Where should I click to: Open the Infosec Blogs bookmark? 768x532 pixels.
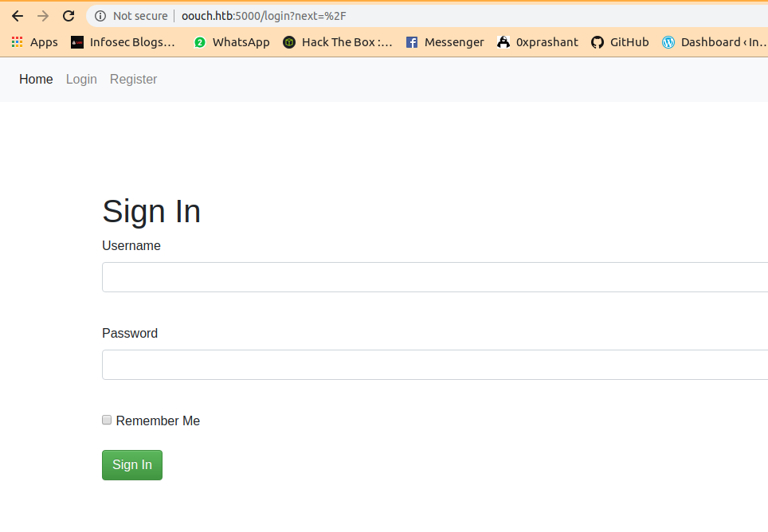pyautogui.click(x=123, y=42)
